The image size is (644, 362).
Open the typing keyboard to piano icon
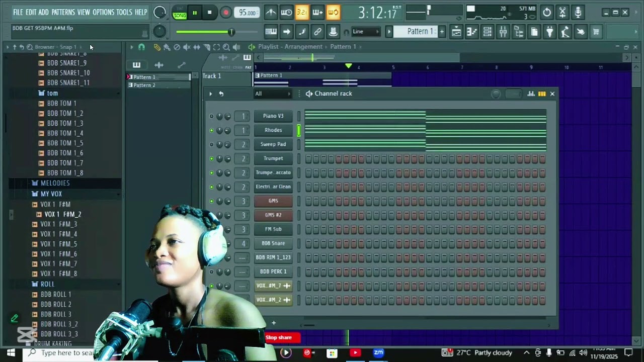click(271, 32)
